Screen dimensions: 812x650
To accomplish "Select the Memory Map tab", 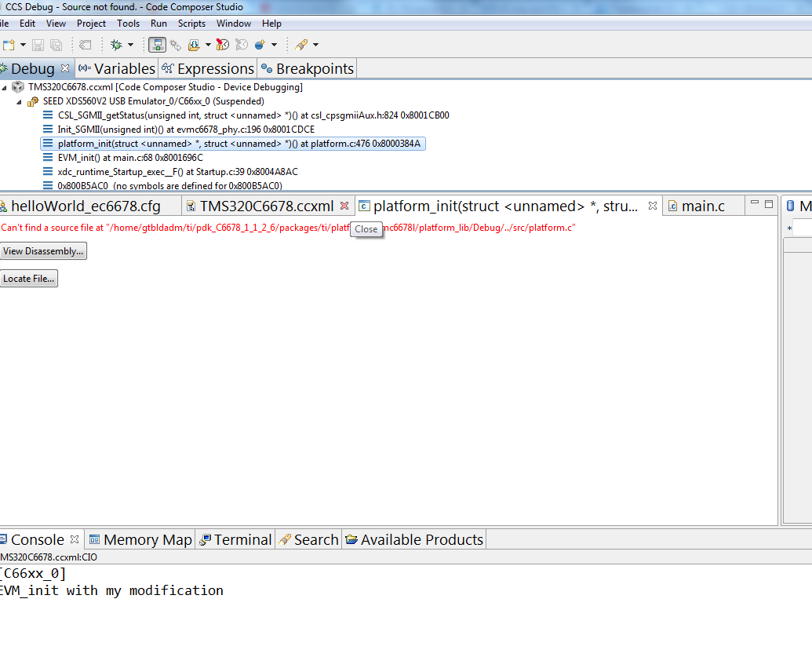I will pyautogui.click(x=140, y=539).
